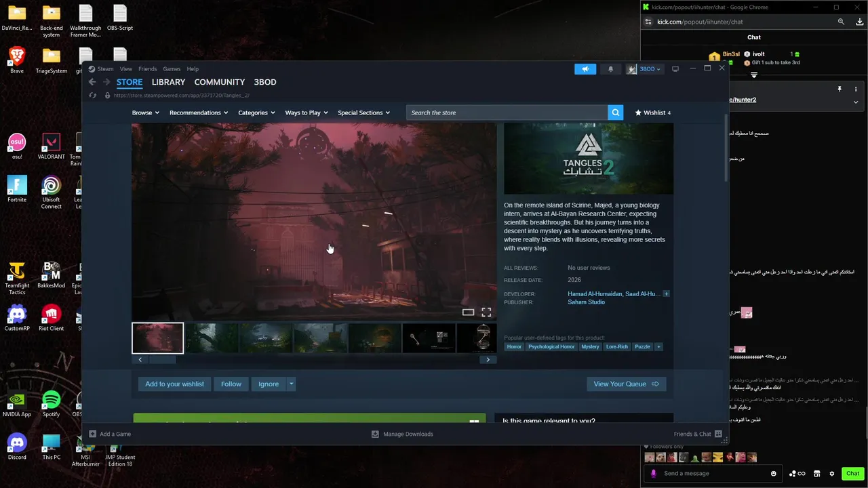Open the Steam notifications bell
This screenshot has width=868, height=488.
(610, 68)
